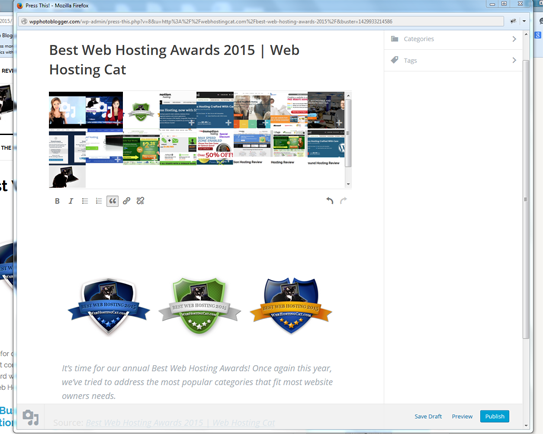Select the Hosting Crafted With Care thumbnail in top row
Screen dimensions: 543x434
coord(215,110)
